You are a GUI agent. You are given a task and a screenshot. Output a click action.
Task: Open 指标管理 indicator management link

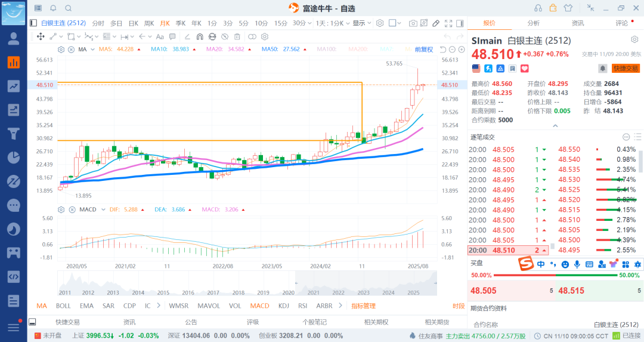[x=363, y=306]
